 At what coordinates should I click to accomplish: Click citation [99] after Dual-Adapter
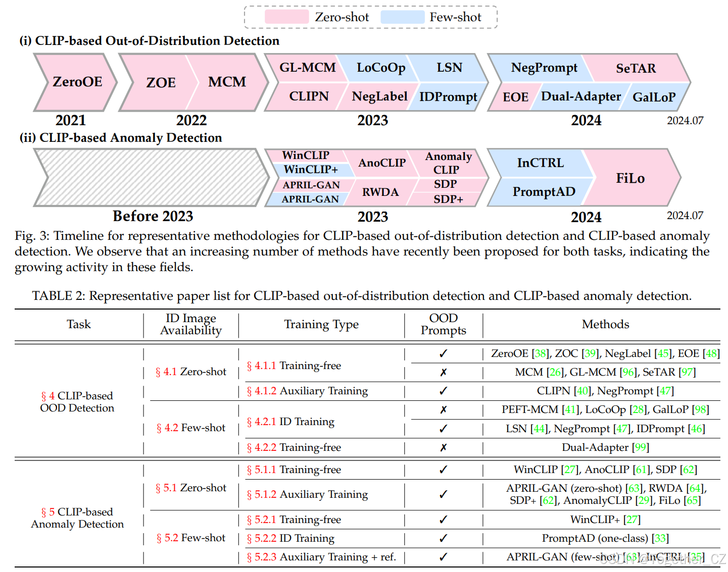click(x=641, y=447)
